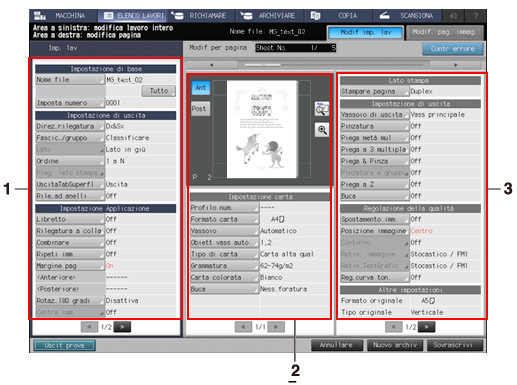The height and width of the screenshot is (385, 517).
Task: Click the Uscit prova button
Action: [64, 345]
